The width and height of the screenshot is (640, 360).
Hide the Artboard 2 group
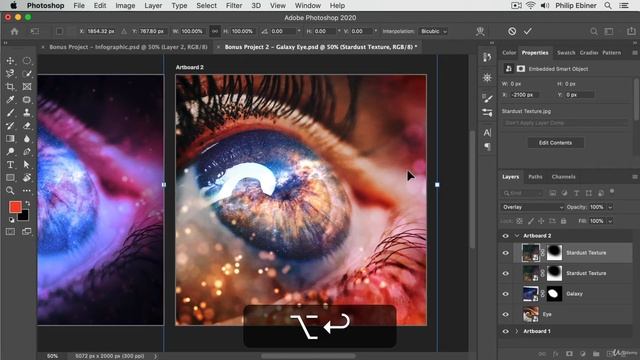pyautogui.click(x=506, y=236)
